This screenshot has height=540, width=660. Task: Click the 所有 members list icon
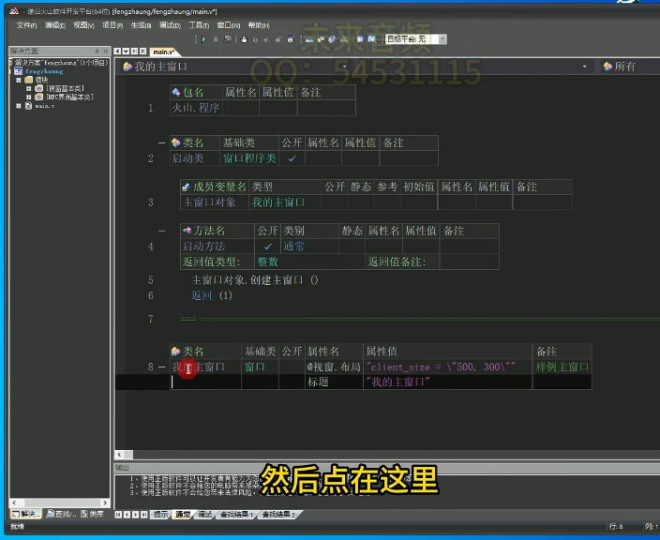pos(606,66)
